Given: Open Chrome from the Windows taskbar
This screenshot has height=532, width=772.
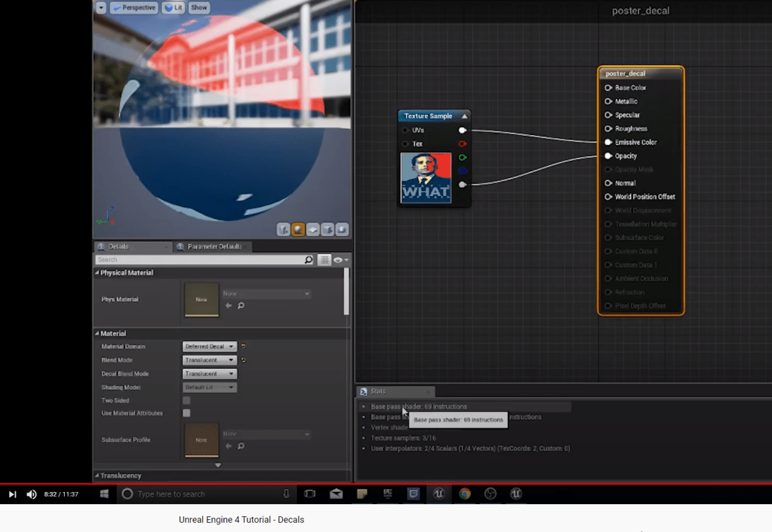Looking at the screenshot, I should click(x=465, y=494).
